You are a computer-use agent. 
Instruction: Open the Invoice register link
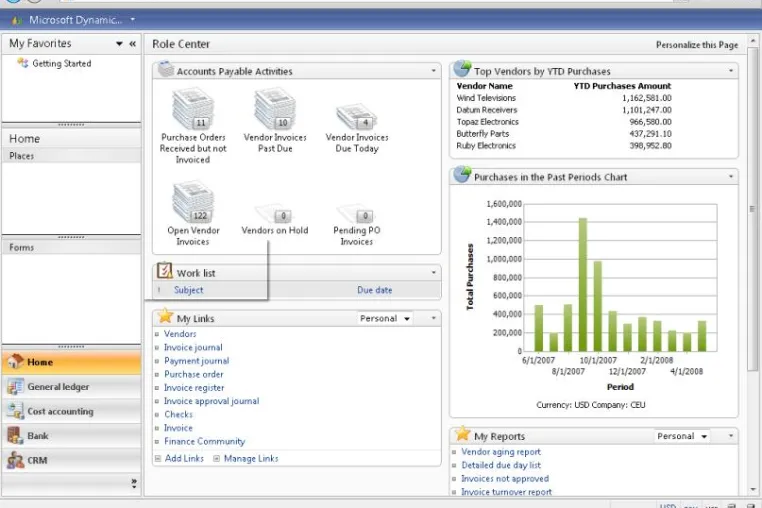tap(194, 388)
